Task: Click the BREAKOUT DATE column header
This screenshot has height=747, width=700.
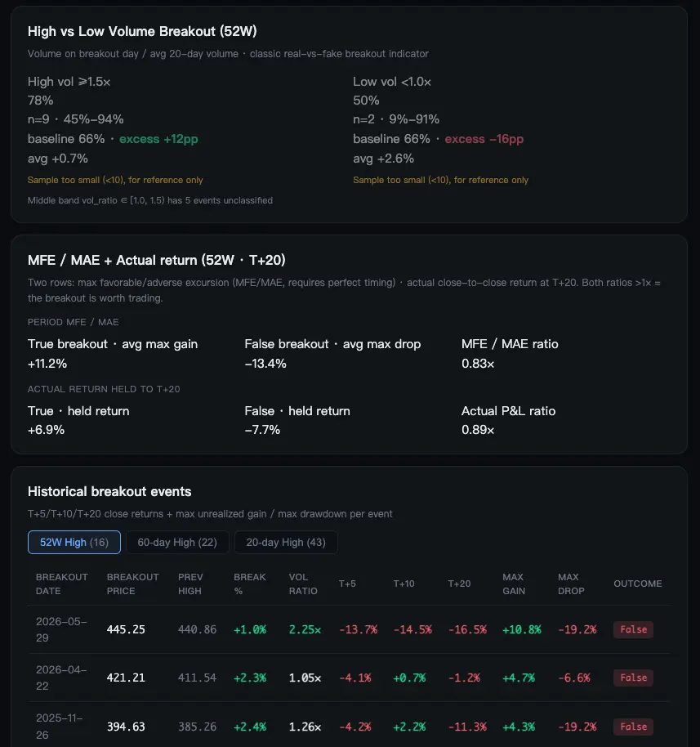Action: (62, 584)
